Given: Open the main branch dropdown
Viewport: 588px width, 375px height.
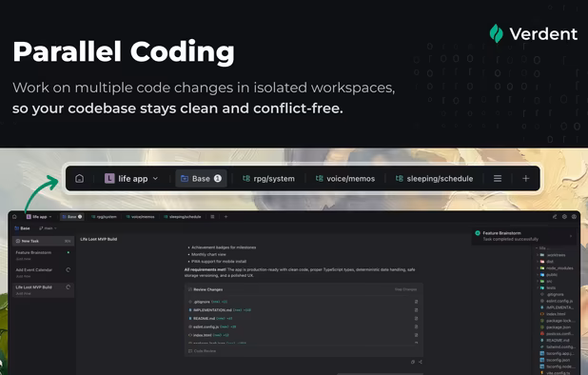Looking at the screenshot, I should 48,228.
